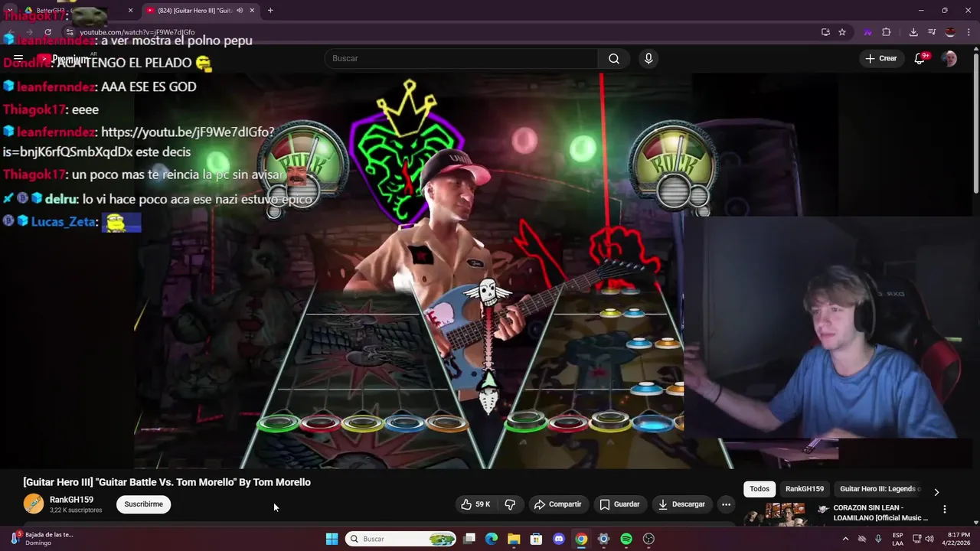This screenshot has height=551, width=980.
Task: Open YouTube notifications bell
Action: 920,59
